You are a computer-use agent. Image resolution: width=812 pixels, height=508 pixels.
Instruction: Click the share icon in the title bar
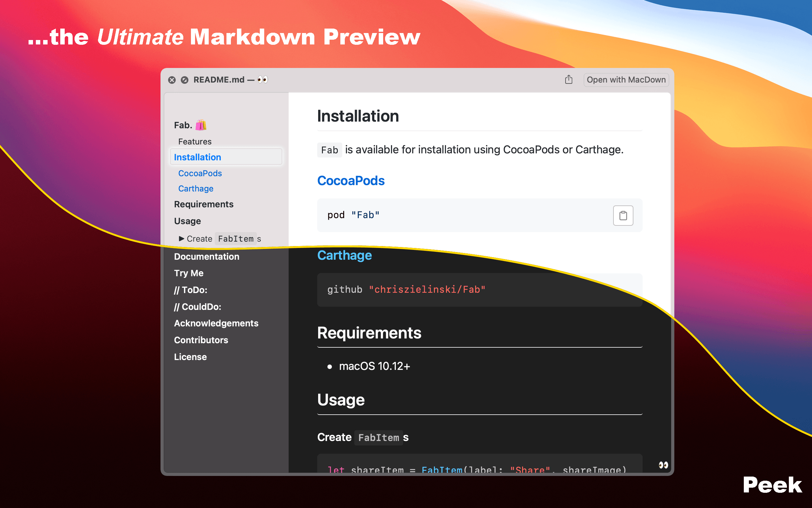coord(568,80)
